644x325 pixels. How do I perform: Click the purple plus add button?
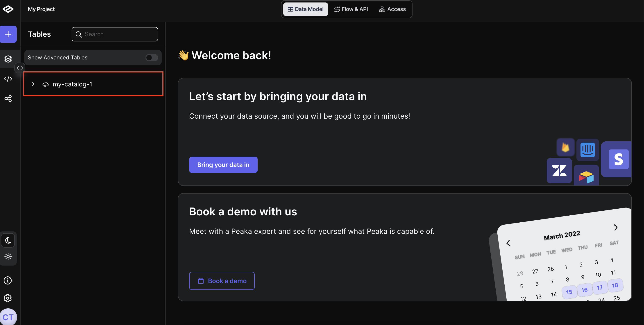[x=8, y=34]
